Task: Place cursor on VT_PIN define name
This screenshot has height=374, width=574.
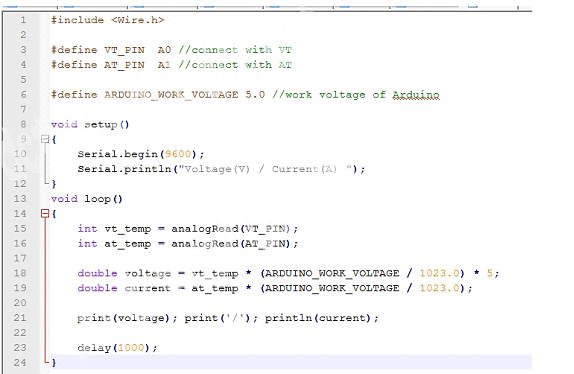Action: (x=124, y=50)
